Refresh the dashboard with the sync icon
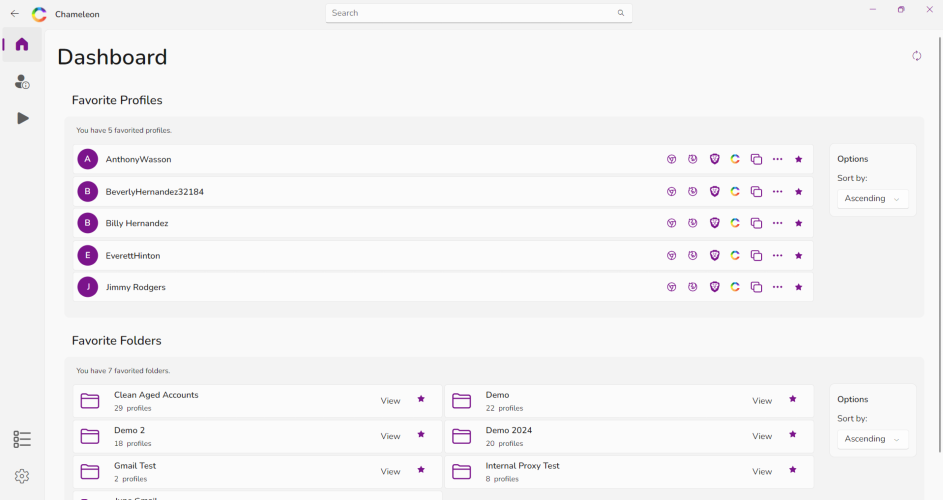Viewport: 943px width, 500px height. [917, 56]
